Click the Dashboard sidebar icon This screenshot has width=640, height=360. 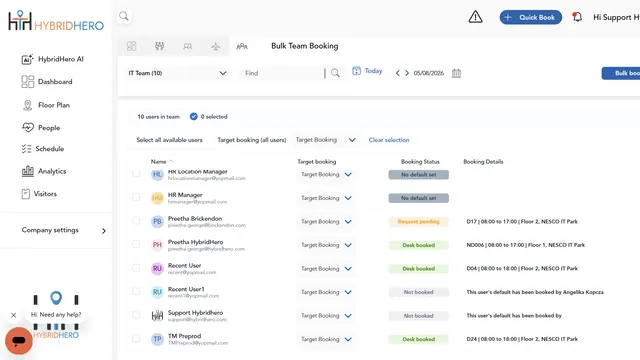coord(28,82)
